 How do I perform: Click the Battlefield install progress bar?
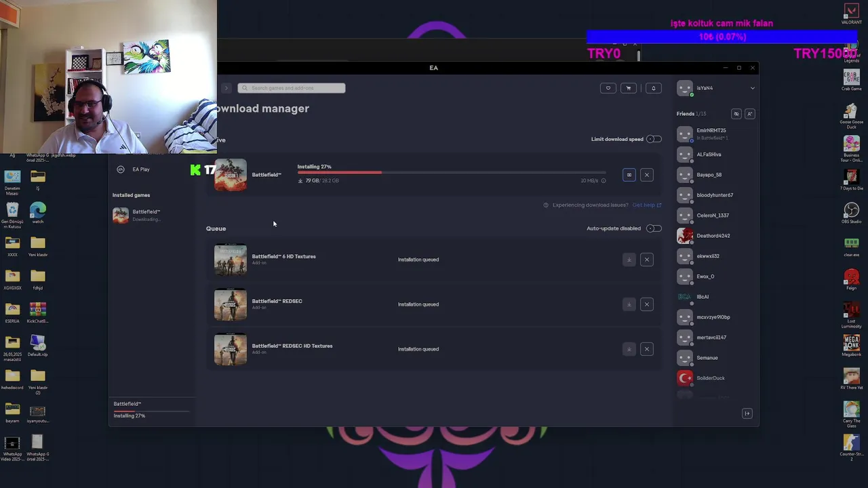point(451,173)
